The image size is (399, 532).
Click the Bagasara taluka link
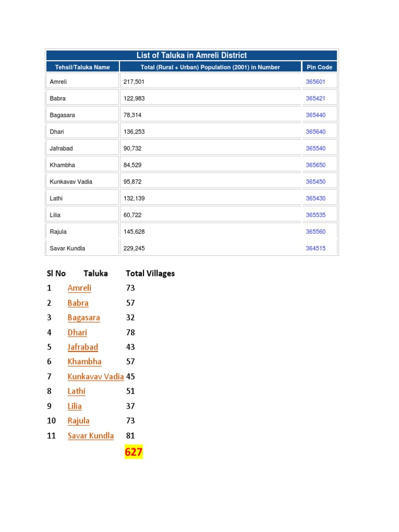coord(84,317)
